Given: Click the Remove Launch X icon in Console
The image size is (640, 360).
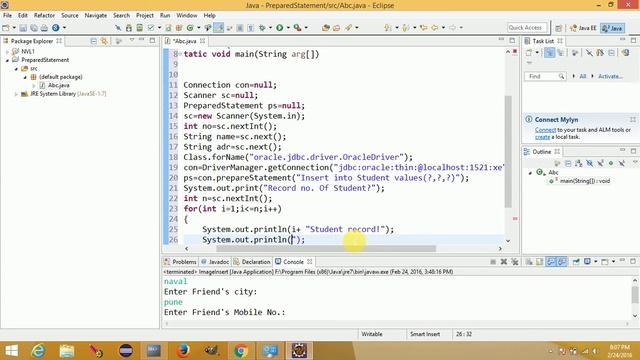Looking at the screenshot, I should [504, 262].
